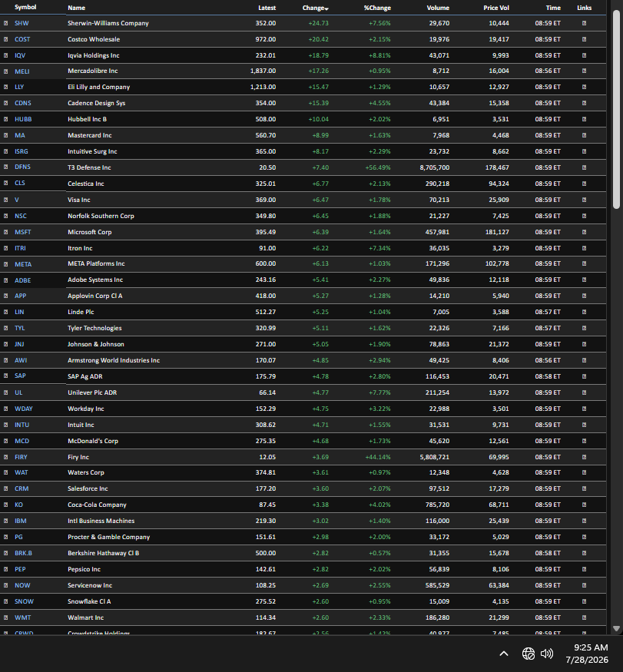
Task: Grab the vertical scrollbar thumb
Action: [616, 109]
